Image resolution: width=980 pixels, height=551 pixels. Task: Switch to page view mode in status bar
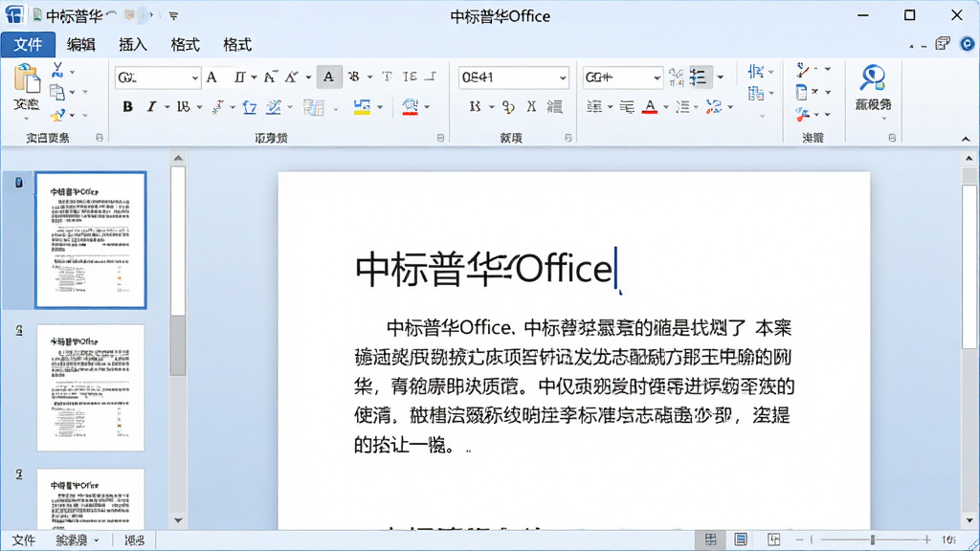[x=741, y=540]
